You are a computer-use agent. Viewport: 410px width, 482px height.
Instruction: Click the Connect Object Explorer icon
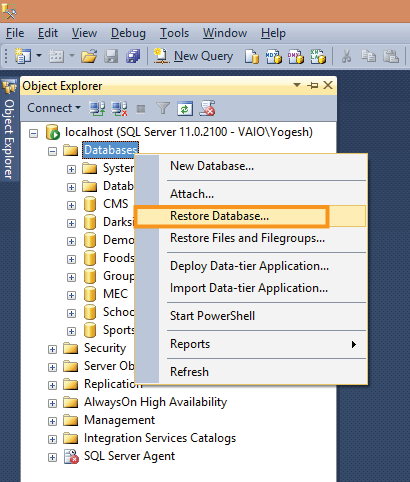click(x=97, y=108)
